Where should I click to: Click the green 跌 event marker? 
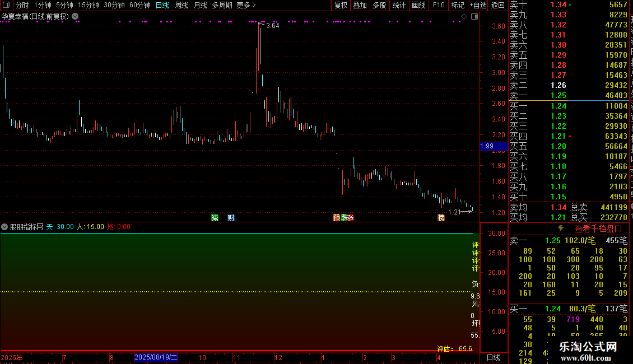(343, 217)
